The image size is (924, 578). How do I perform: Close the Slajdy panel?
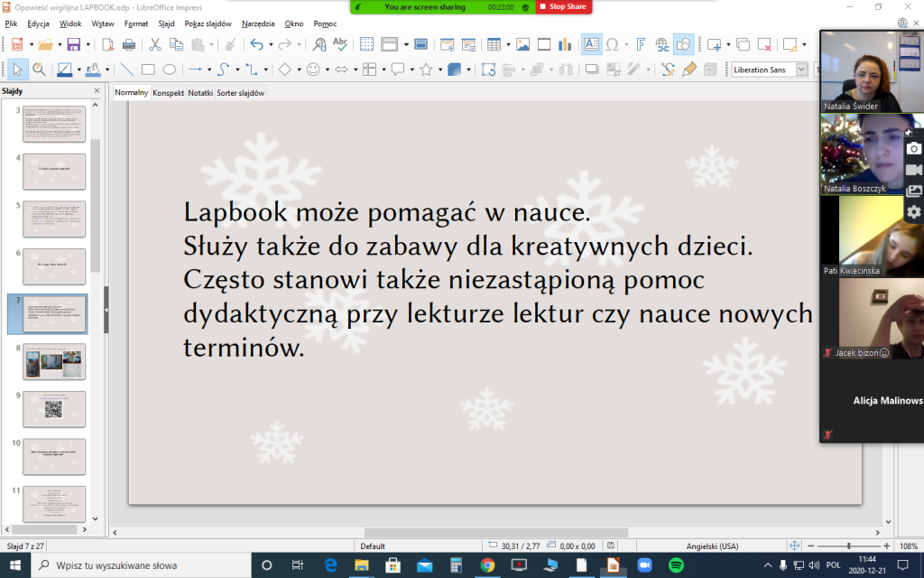pos(97,91)
